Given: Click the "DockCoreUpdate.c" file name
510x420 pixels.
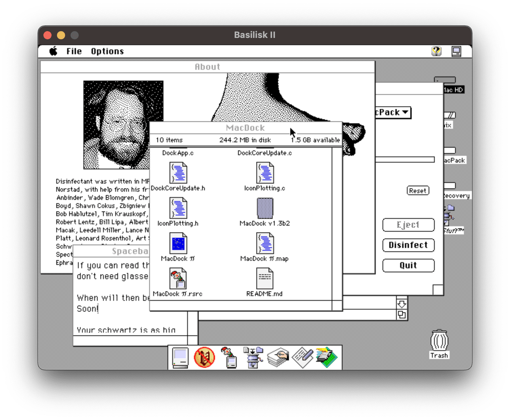Looking at the screenshot, I should (265, 153).
